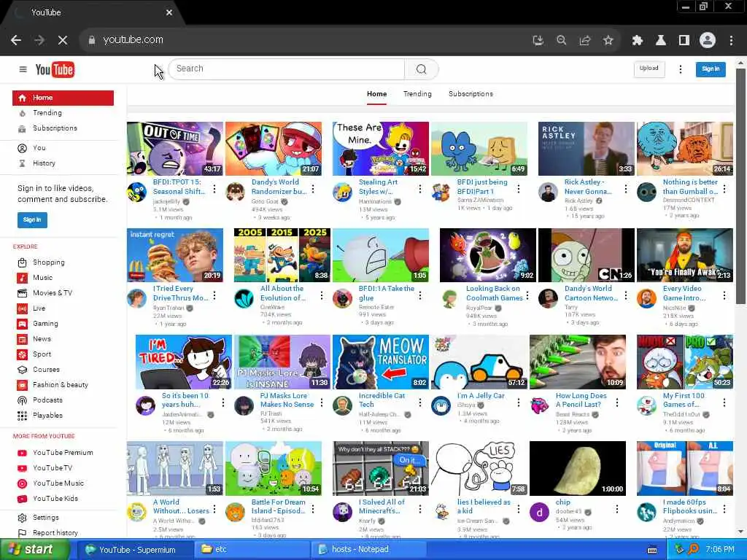Click the flask labs icon in toolbar
This screenshot has height=560, width=747.
661,41
